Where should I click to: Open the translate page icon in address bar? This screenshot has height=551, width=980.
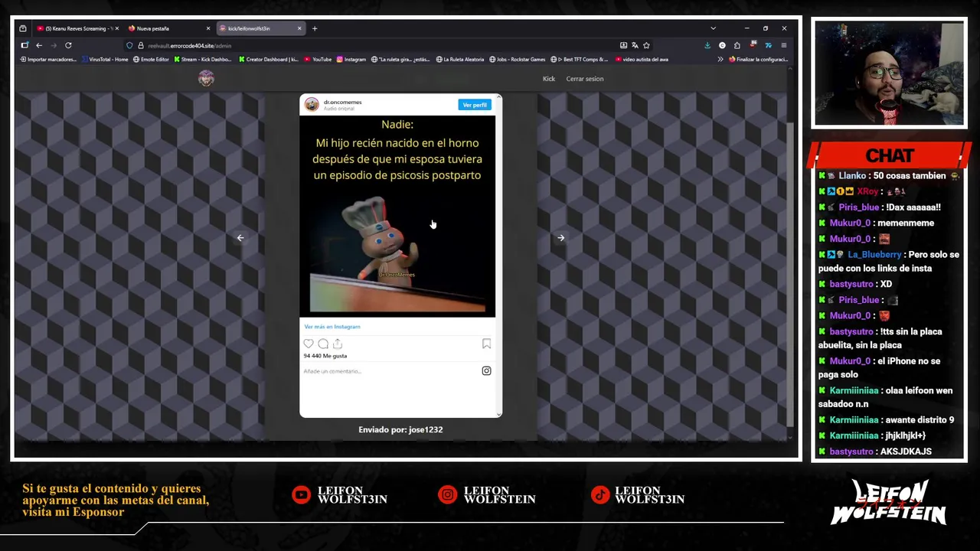point(635,45)
